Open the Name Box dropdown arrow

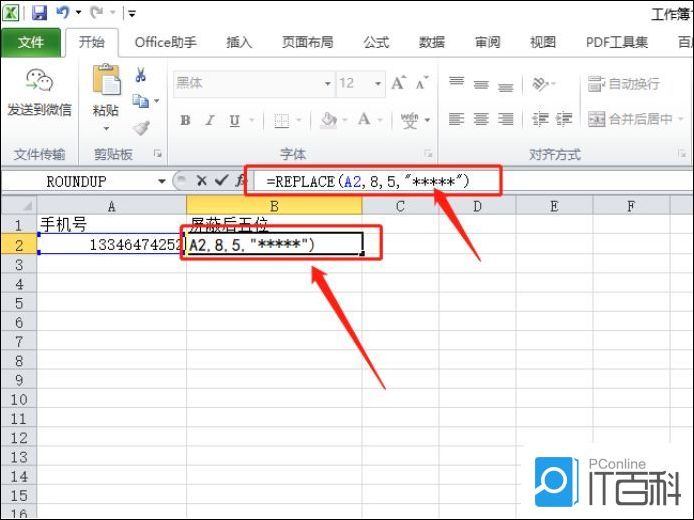pos(162,181)
